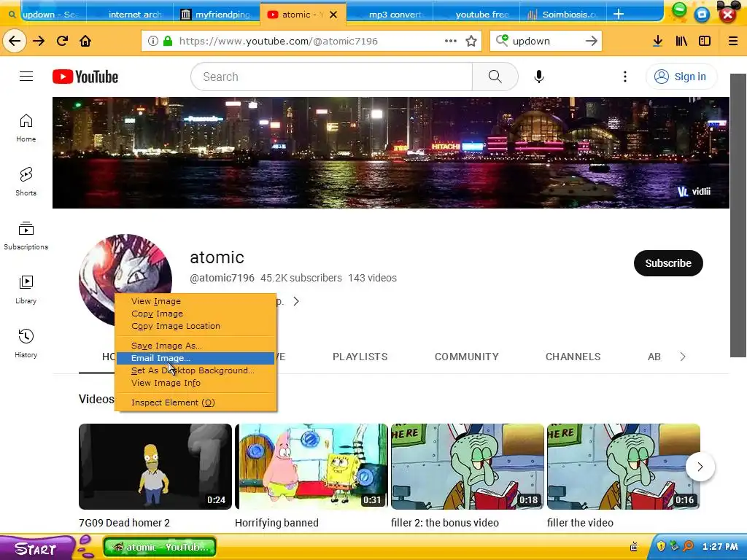Open page actions three-dot menu in address bar
747x560 pixels.
(451, 41)
